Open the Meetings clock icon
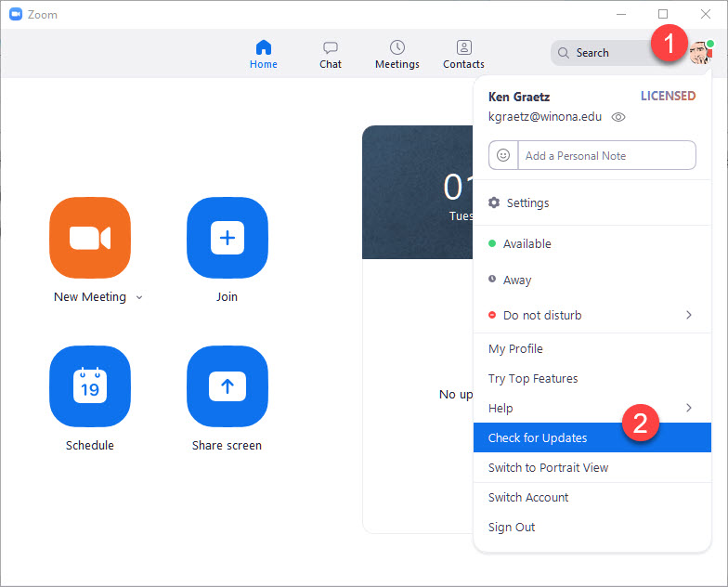The height and width of the screenshot is (587, 728). click(397, 47)
